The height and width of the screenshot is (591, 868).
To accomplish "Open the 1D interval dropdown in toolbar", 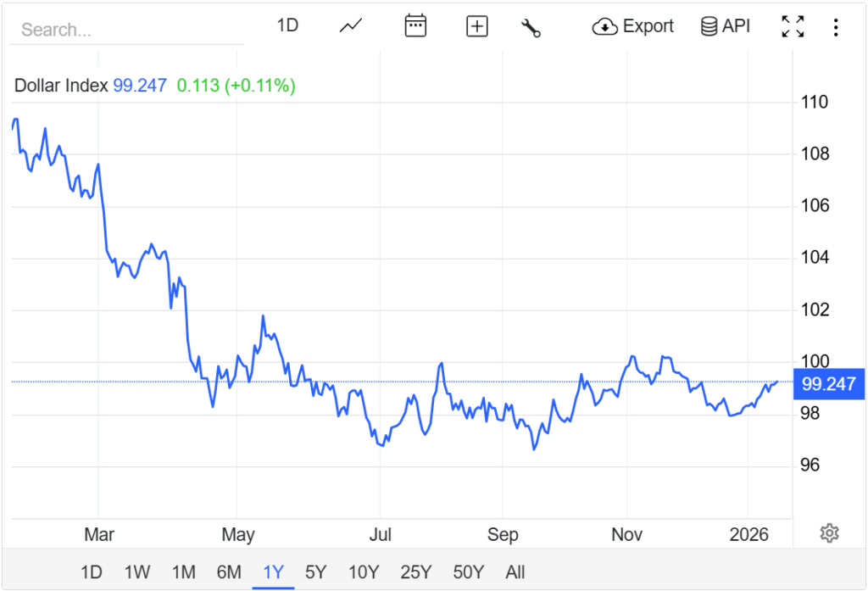I will tap(288, 25).
